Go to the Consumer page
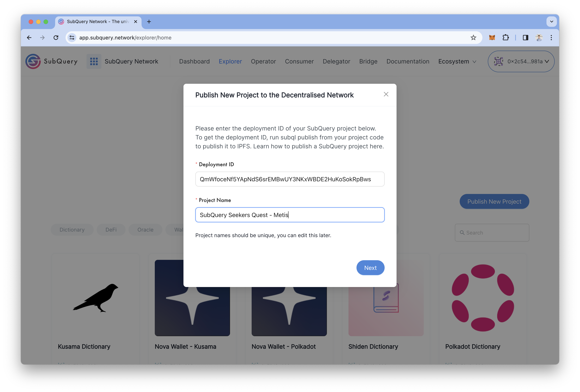The height and width of the screenshot is (392, 580). pyautogui.click(x=299, y=61)
